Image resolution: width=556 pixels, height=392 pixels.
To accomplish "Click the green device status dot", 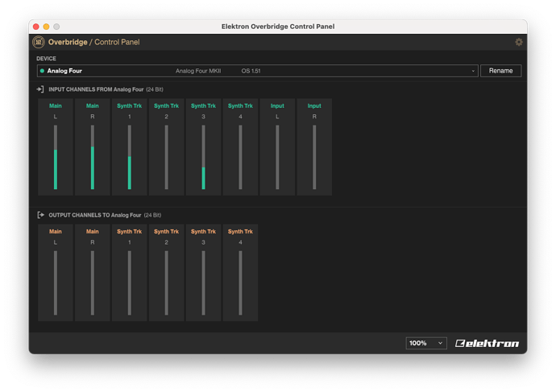I will tap(42, 71).
